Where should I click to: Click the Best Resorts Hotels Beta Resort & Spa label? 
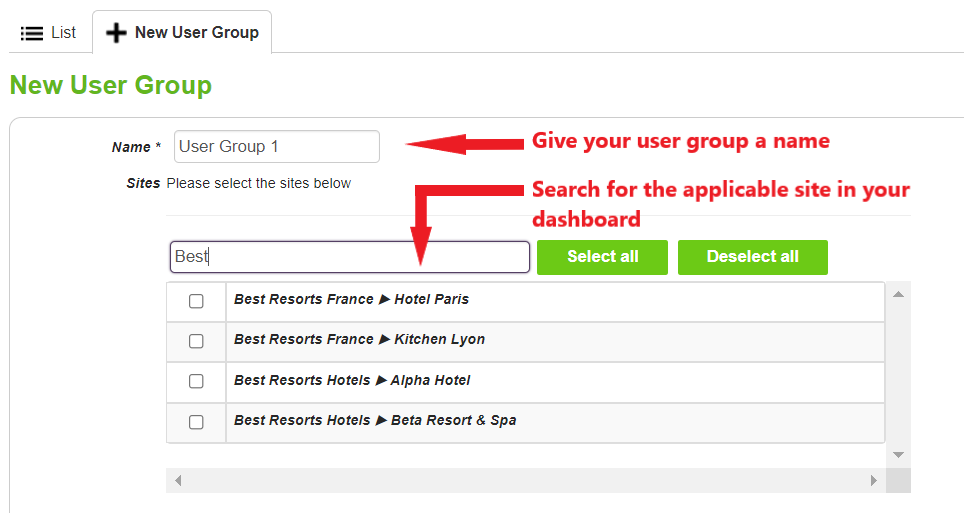click(x=375, y=420)
